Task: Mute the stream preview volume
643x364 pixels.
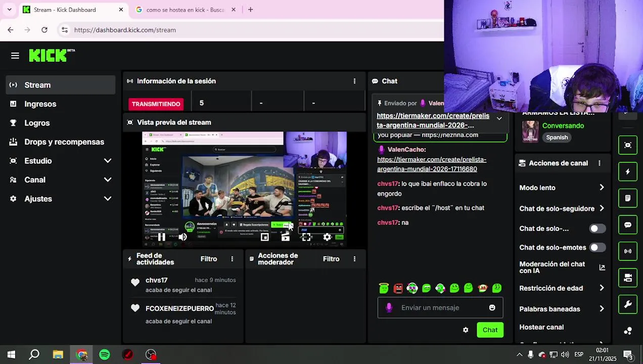Action: [x=182, y=237]
